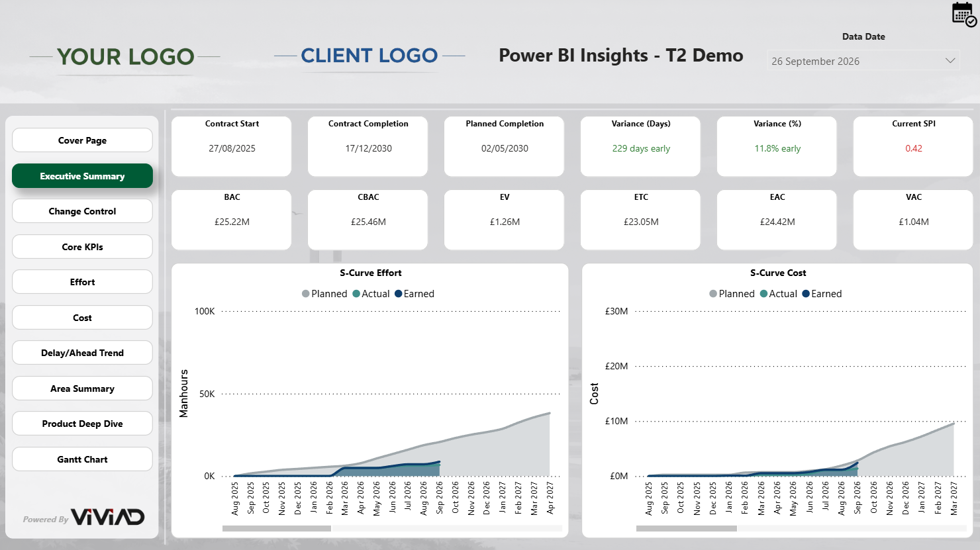The image size is (980, 550).
Task: Click the S-Curve Cost horizontal scrollbar
Action: pos(686,528)
